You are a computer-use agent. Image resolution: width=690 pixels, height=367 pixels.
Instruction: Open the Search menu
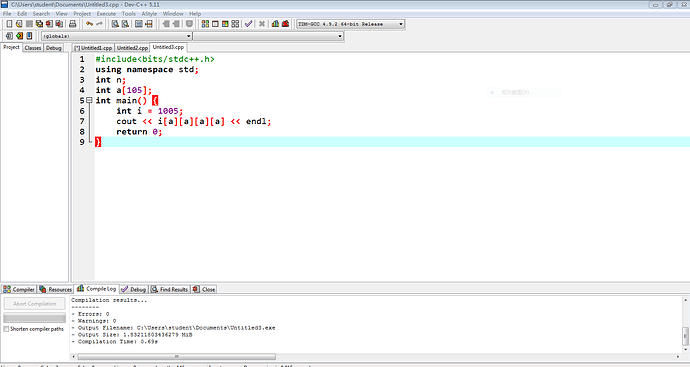(x=41, y=14)
